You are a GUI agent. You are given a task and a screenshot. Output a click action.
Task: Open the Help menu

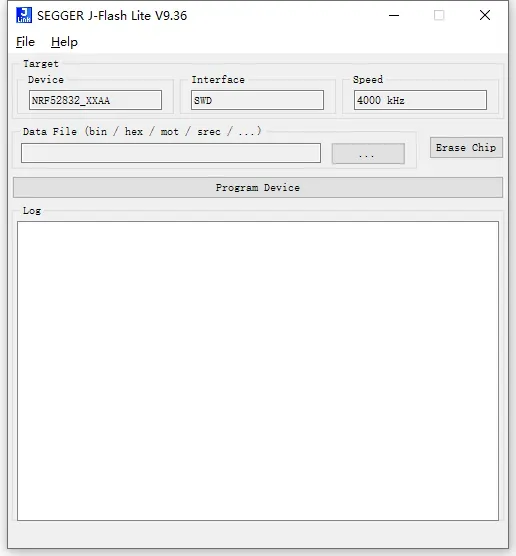coord(64,42)
